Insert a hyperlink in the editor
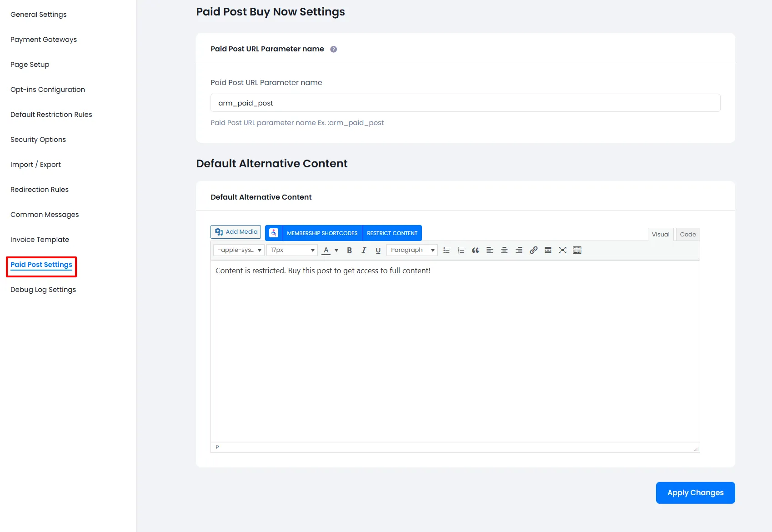 point(533,250)
